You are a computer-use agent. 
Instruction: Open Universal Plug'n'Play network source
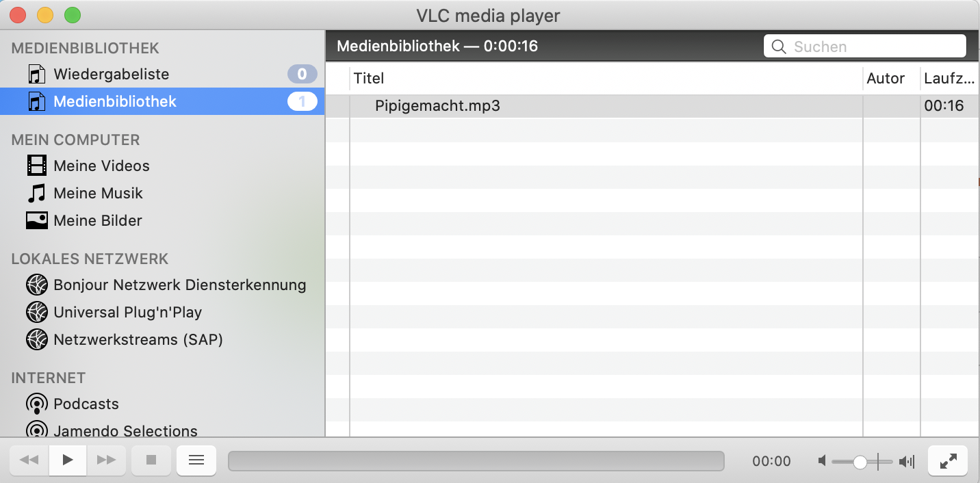click(x=162, y=312)
